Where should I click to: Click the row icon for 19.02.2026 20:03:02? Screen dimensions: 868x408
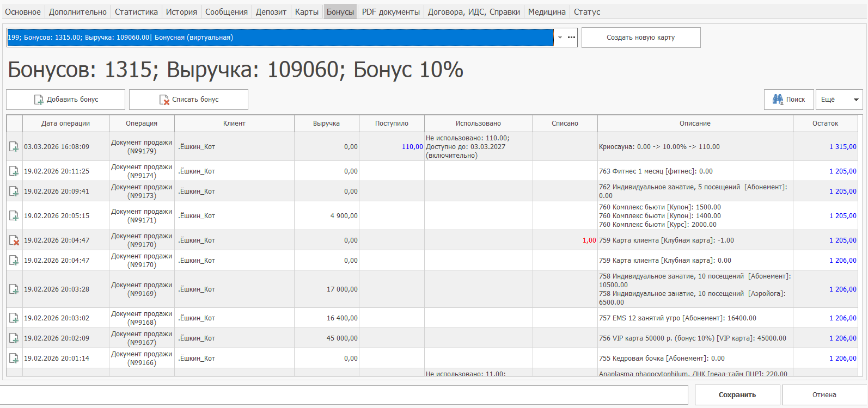pyautogui.click(x=14, y=318)
